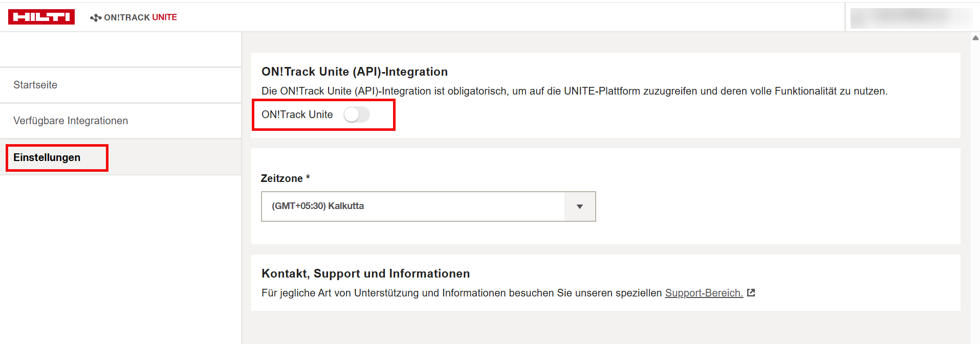Follow the Support-Bereich link
Viewport: 980px width, 344px height.
point(704,293)
